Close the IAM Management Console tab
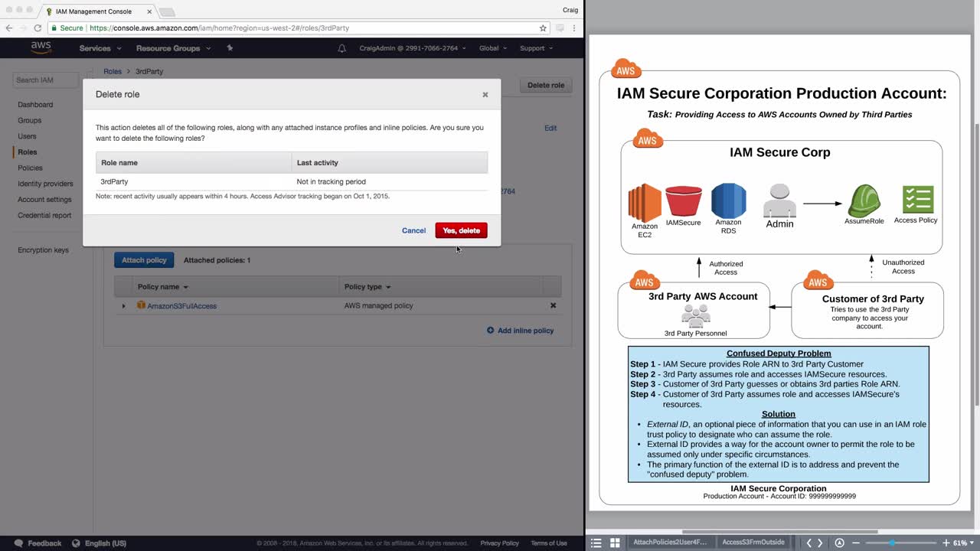 pyautogui.click(x=148, y=11)
